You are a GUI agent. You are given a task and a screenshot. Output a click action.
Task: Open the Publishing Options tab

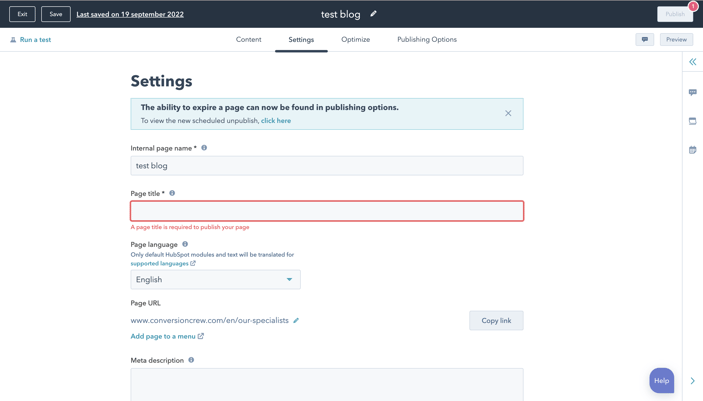click(427, 39)
